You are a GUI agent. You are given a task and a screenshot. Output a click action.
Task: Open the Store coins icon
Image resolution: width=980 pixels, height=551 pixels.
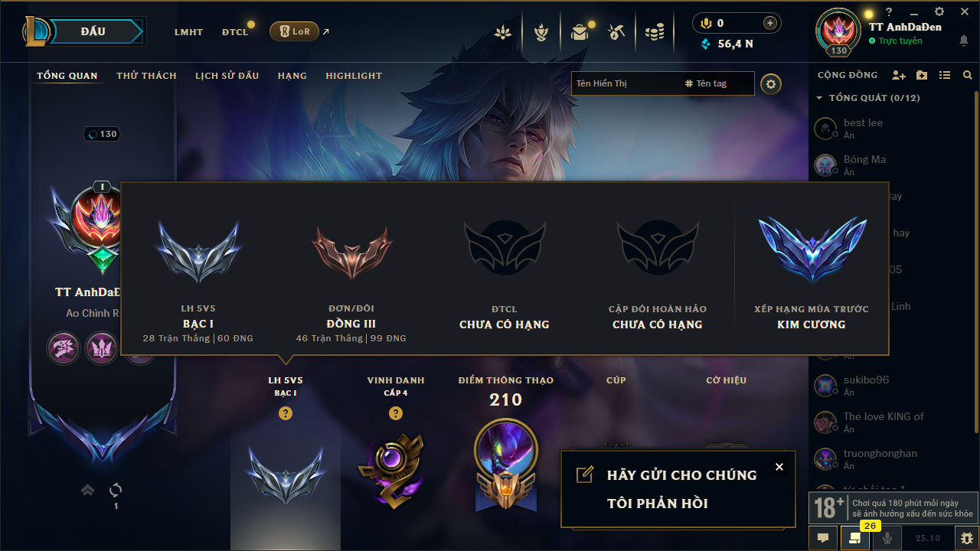pos(654,32)
